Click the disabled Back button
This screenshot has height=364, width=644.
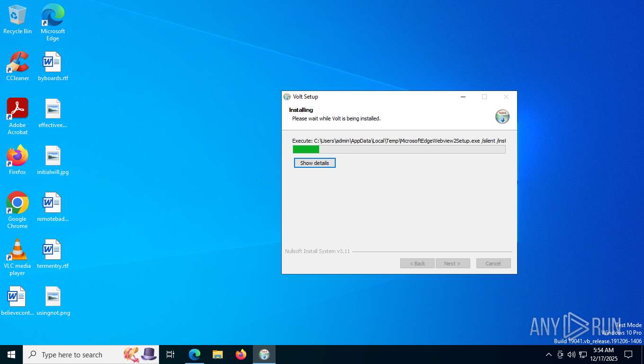click(417, 264)
